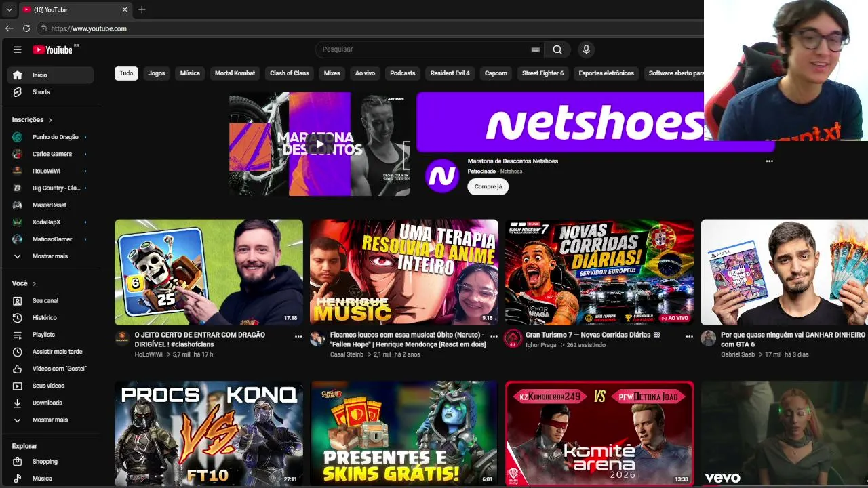Screen dimensions: 868x488
Task: View site information icon beside the URL
Action: pyautogui.click(x=43, y=28)
